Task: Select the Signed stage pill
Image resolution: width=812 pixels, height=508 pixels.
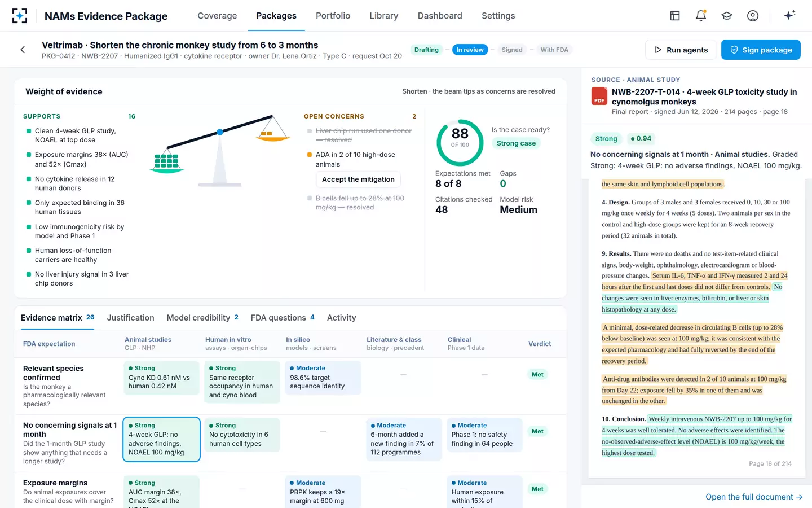Action: pos(512,50)
